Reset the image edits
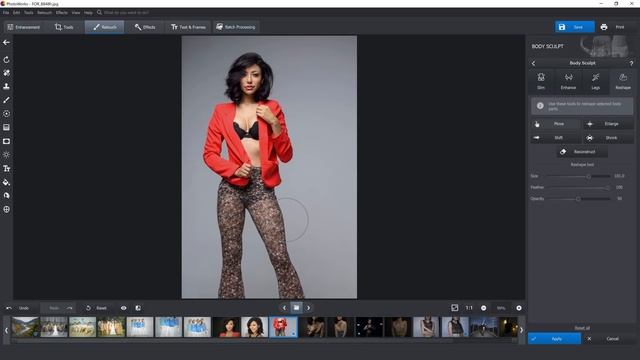The width and height of the screenshot is (640, 360). point(96,308)
